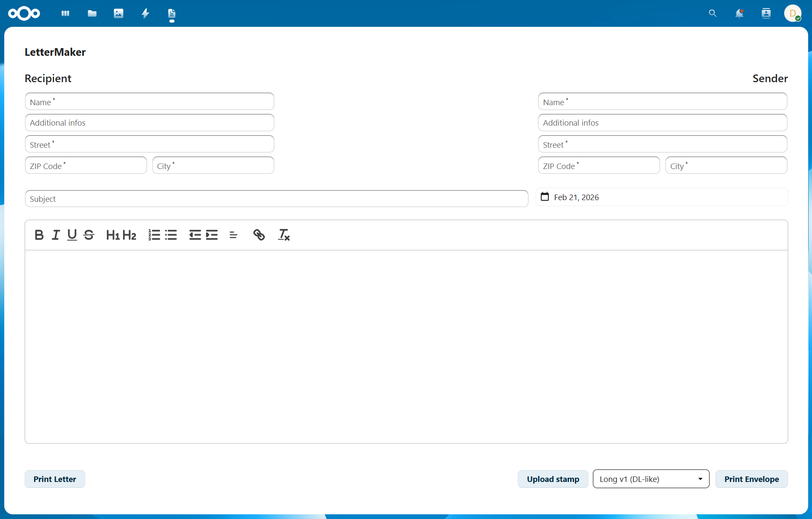The width and height of the screenshot is (812, 519).
Task: Open the Files app icon
Action: (92, 13)
